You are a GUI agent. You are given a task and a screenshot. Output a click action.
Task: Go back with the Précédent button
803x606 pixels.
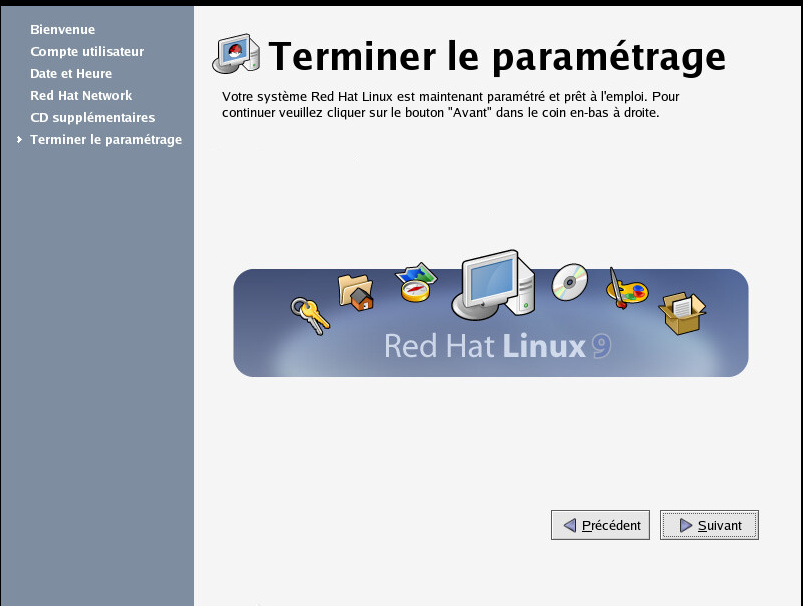600,525
